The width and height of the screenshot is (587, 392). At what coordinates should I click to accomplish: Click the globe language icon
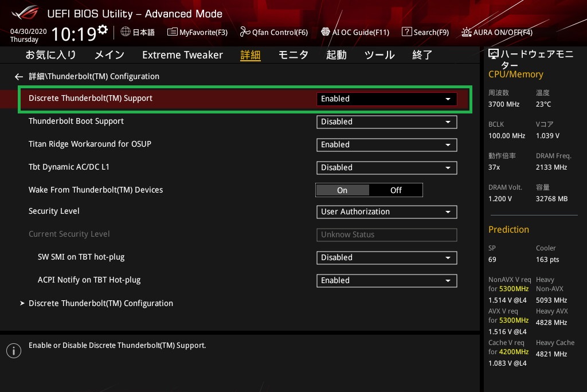(126, 32)
